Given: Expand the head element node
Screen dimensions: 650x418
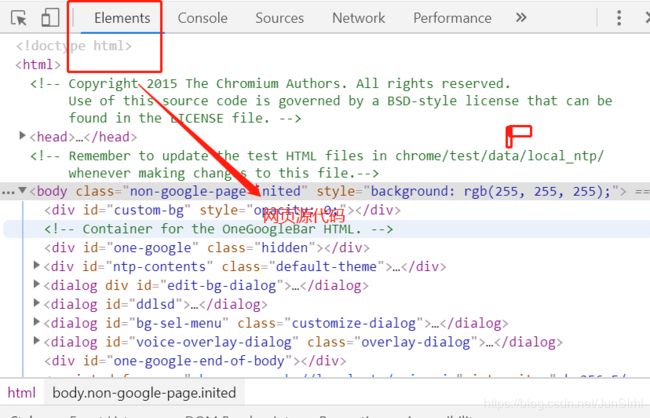Looking at the screenshot, I should 23,136.
